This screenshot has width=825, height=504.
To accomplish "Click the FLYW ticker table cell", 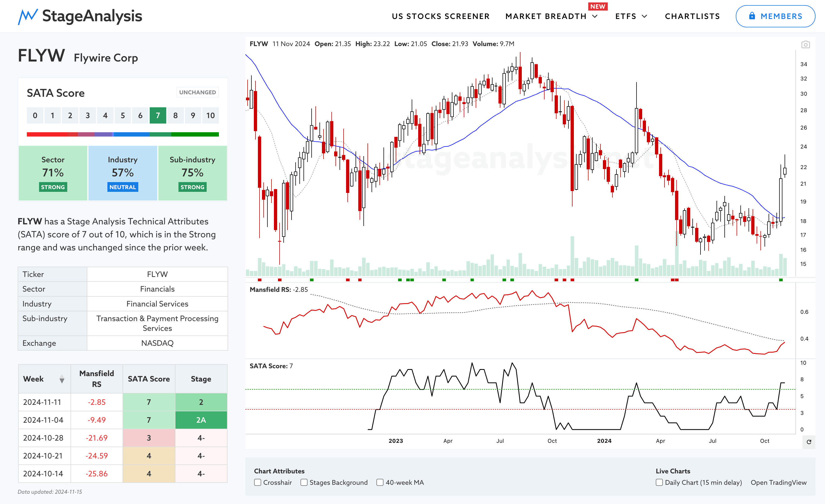I will point(157,274).
